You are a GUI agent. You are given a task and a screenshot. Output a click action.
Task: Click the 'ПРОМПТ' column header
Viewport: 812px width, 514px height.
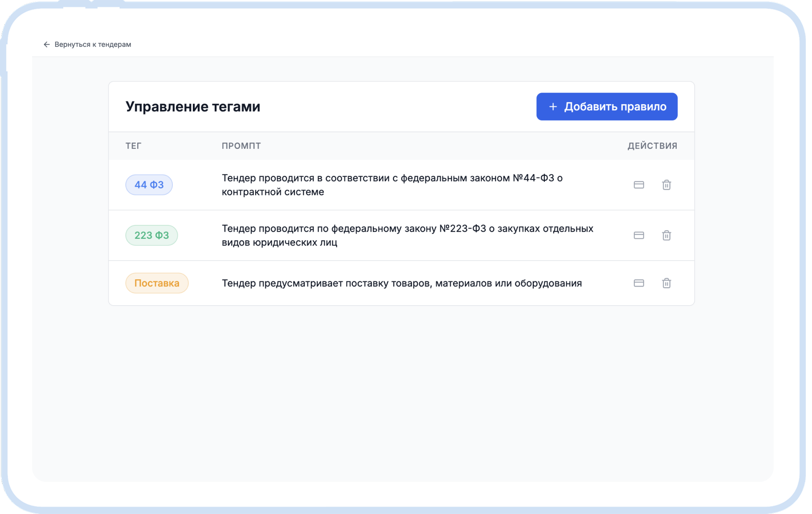click(241, 146)
